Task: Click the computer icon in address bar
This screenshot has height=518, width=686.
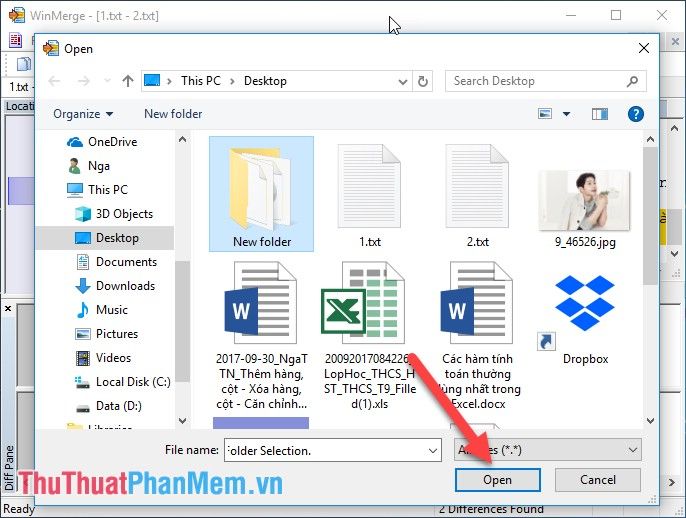Action: [x=152, y=80]
